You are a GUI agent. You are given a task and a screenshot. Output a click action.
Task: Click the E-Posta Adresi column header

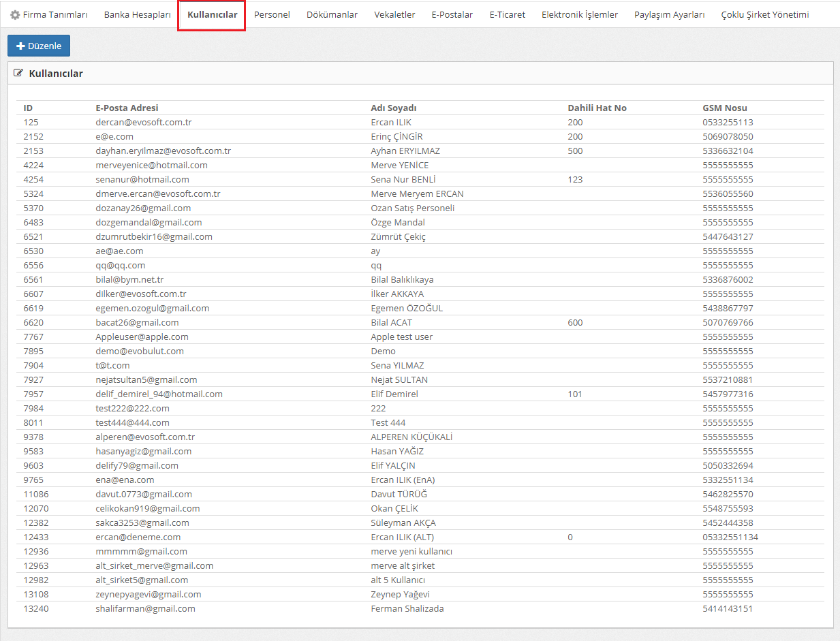127,108
